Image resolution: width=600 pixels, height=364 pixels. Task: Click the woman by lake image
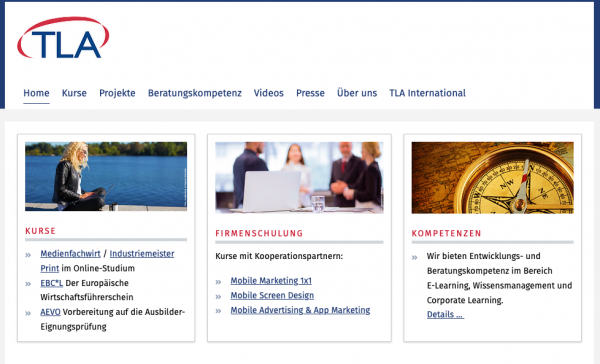106,176
